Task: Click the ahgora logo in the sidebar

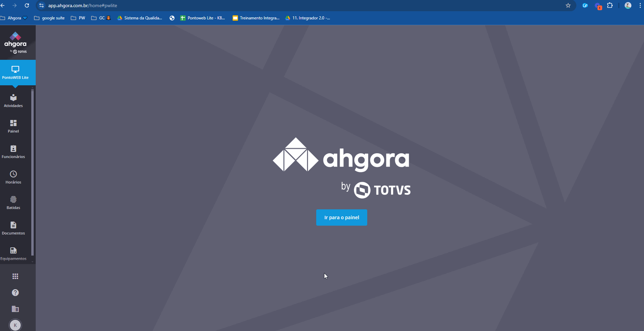Action: point(16,43)
